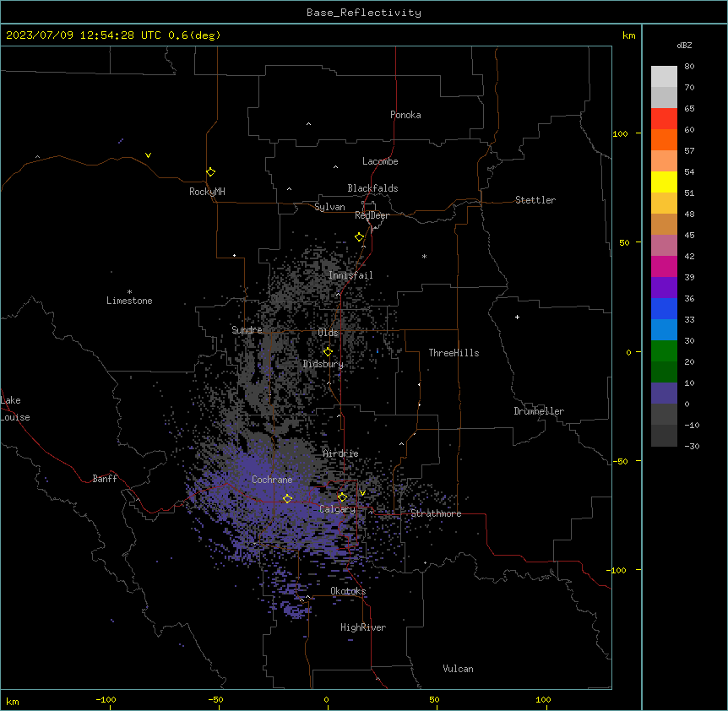Click the HighRiver label
This screenshot has width=728, height=711.
[x=363, y=627]
